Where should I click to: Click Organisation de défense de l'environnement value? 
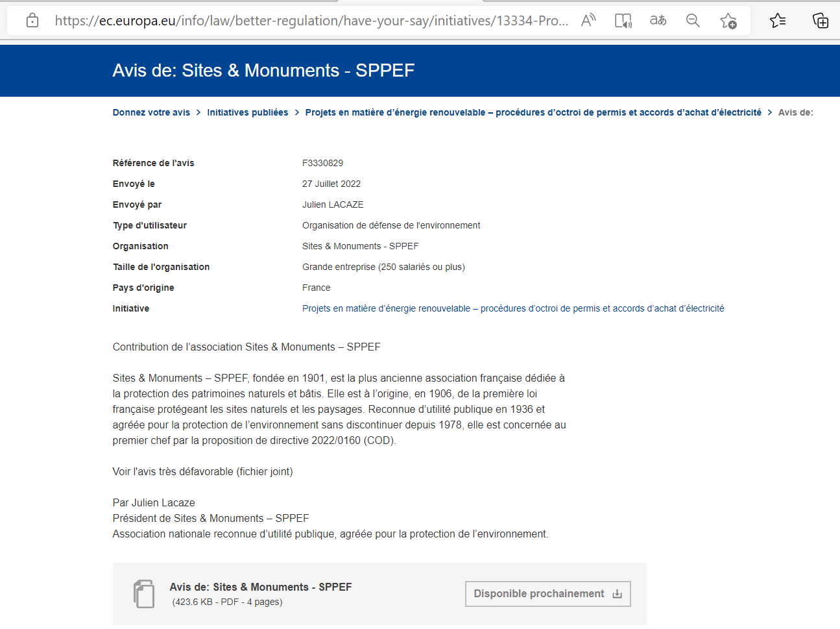click(391, 225)
